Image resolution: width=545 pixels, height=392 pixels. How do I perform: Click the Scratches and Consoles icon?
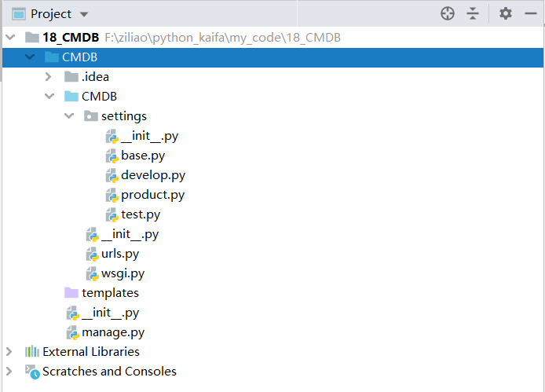[x=32, y=372]
